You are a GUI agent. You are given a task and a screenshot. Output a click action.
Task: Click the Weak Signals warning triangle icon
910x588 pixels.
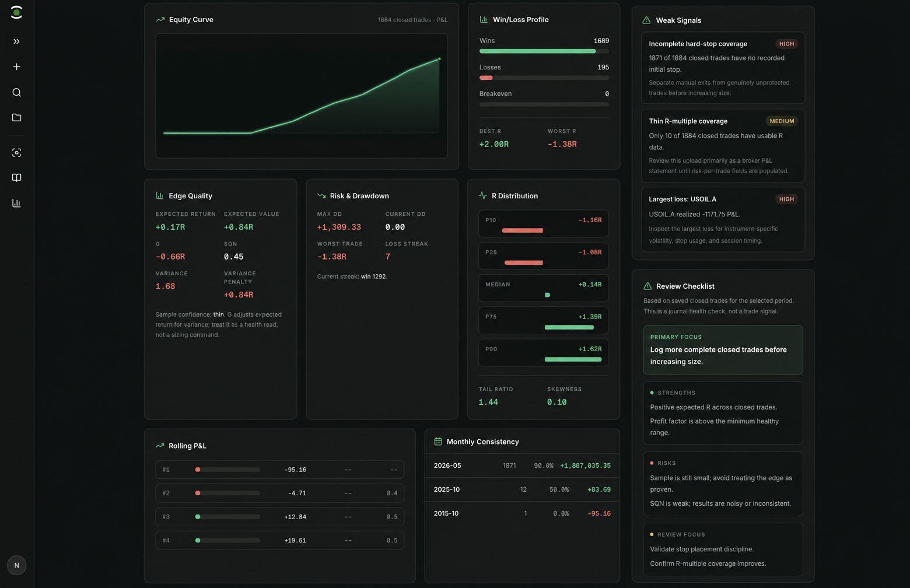[x=646, y=20]
